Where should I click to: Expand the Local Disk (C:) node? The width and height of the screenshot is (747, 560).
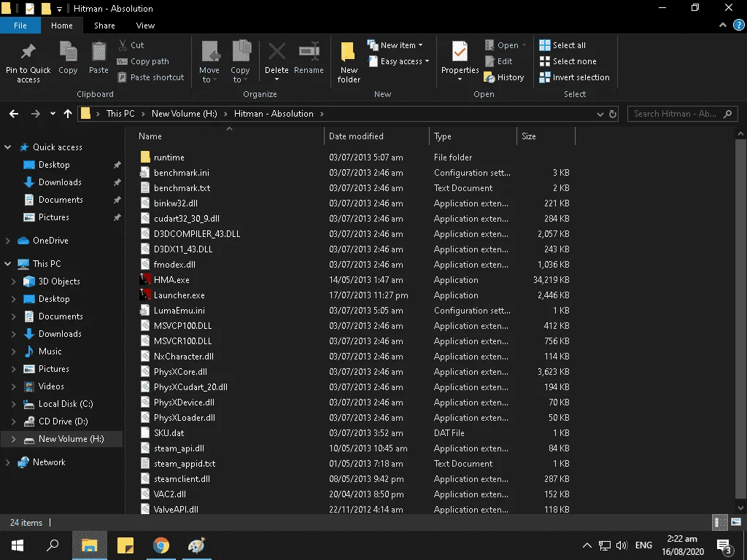point(13,404)
